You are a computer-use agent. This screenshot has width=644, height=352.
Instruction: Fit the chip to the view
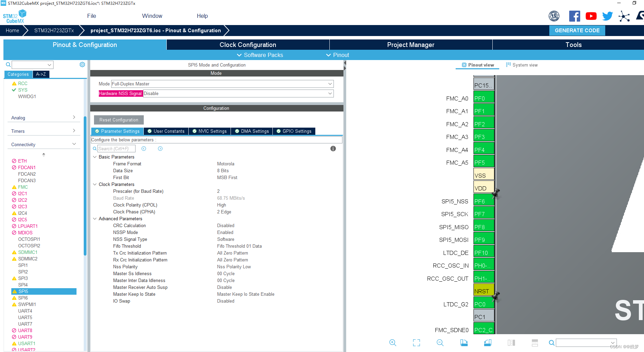pos(417,343)
